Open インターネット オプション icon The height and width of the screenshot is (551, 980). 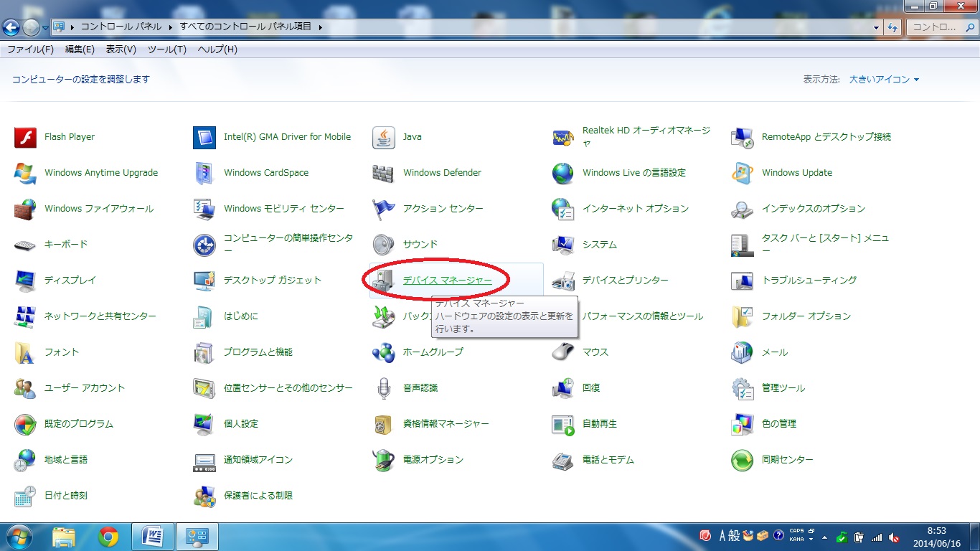point(563,209)
